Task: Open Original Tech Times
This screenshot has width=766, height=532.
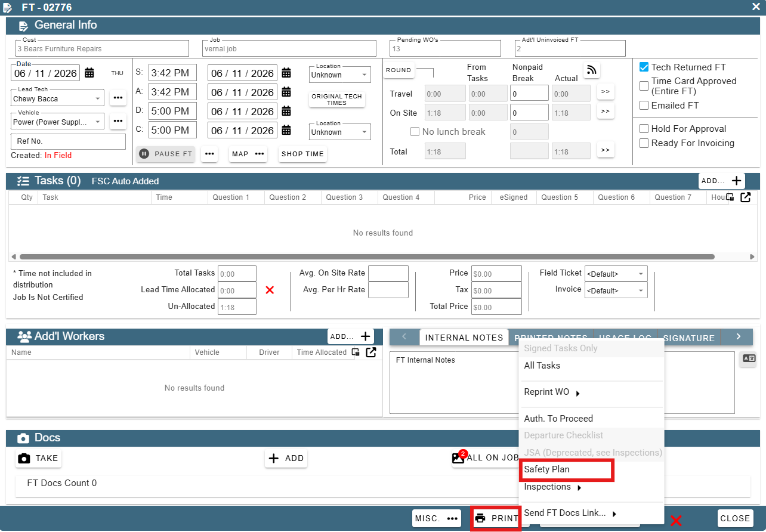Action: 336,100
